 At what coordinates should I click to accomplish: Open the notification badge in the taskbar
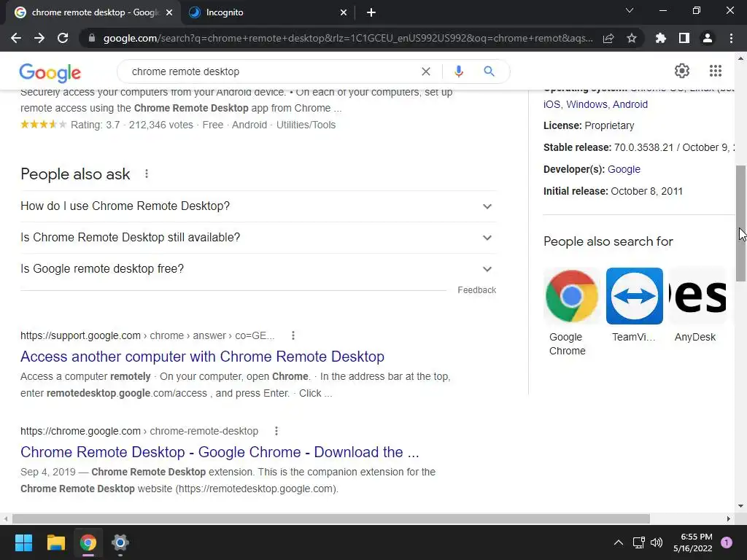727,542
